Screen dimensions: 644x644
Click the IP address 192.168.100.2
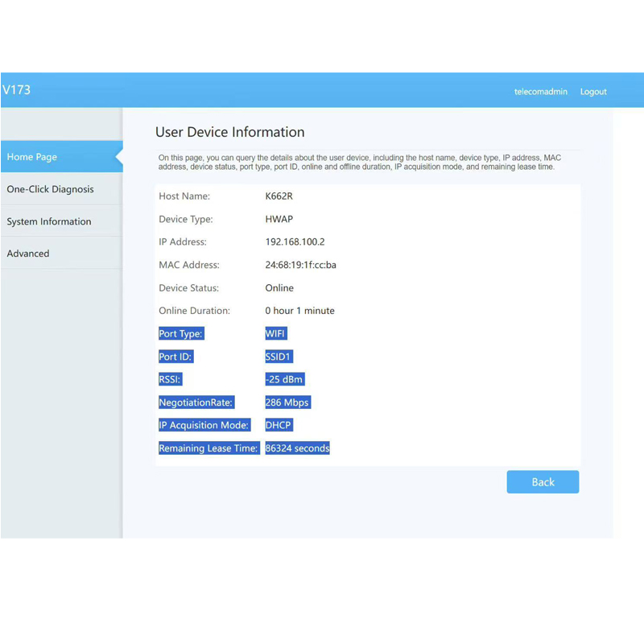pos(295,242)
